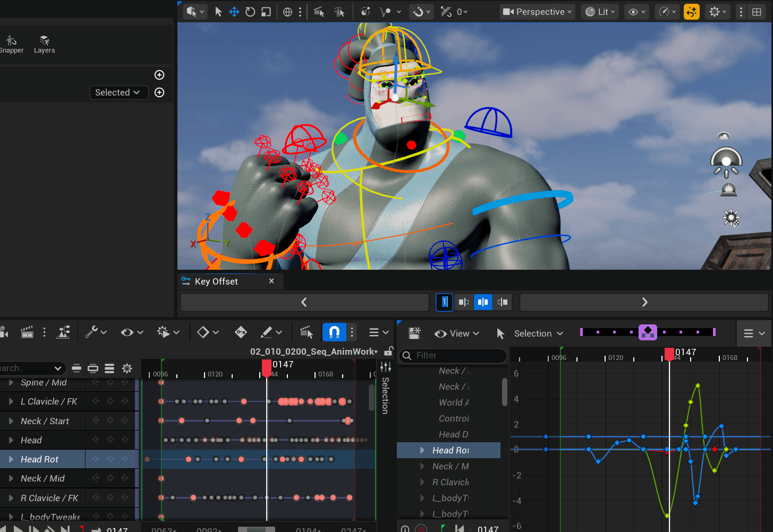Unlock the sequence with the padlock icon
The image size is (773, 532).
click(x=388, y=351)
